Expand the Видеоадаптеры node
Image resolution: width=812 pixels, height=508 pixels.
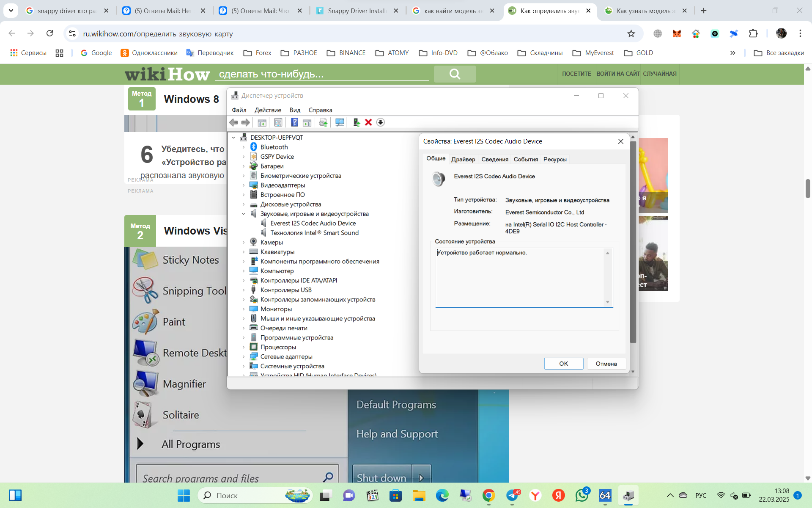(x=244, y=185)
